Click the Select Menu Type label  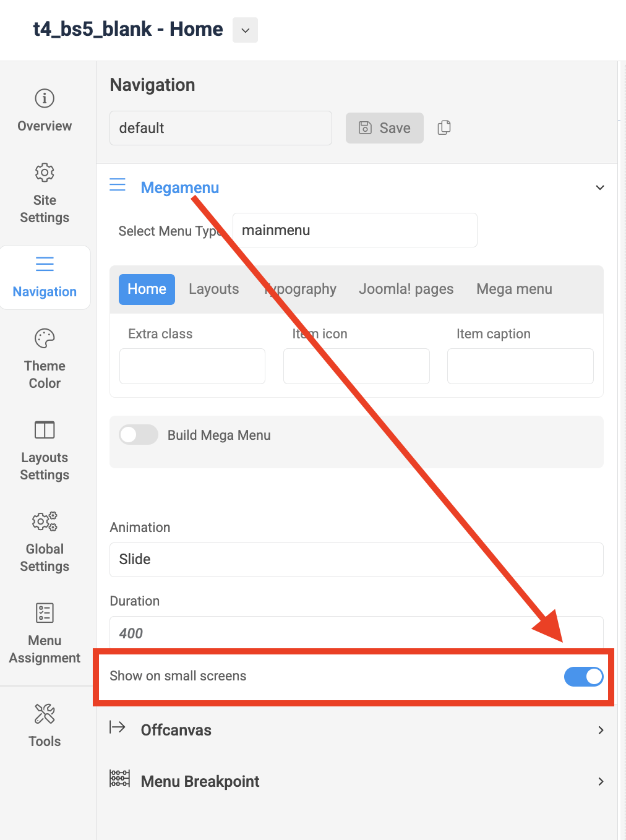click(x=171, y=231)
